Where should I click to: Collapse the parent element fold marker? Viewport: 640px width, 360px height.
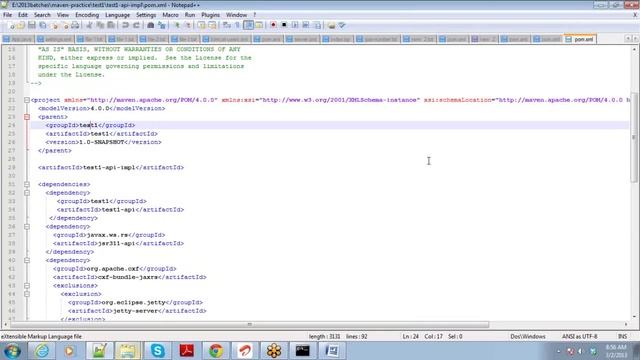27,117
